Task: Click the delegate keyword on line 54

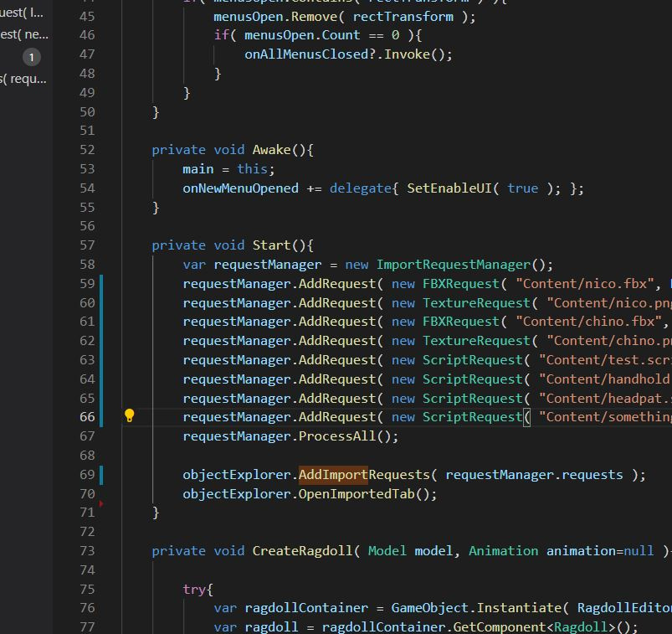Action: pos(361,188)
